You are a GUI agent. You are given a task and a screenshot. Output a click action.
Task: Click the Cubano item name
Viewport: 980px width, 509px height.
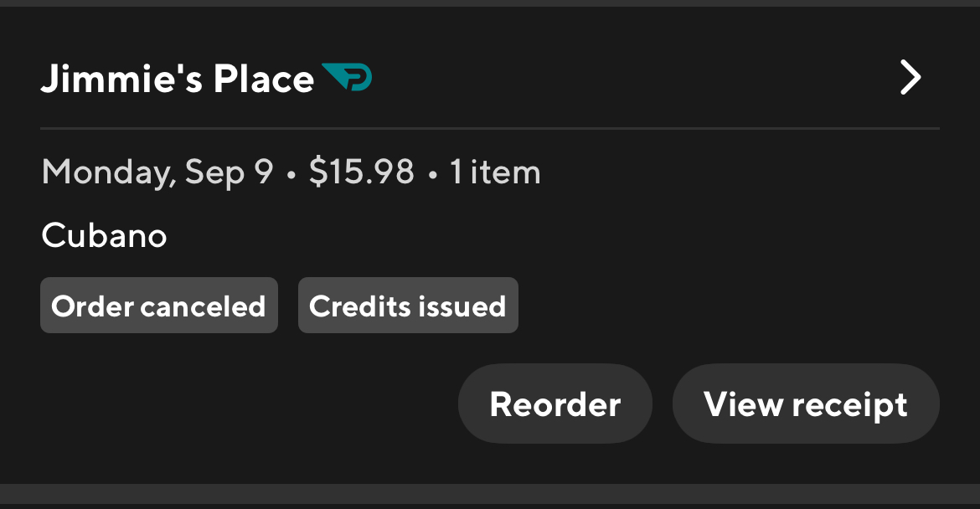click(x=104, y=236)
